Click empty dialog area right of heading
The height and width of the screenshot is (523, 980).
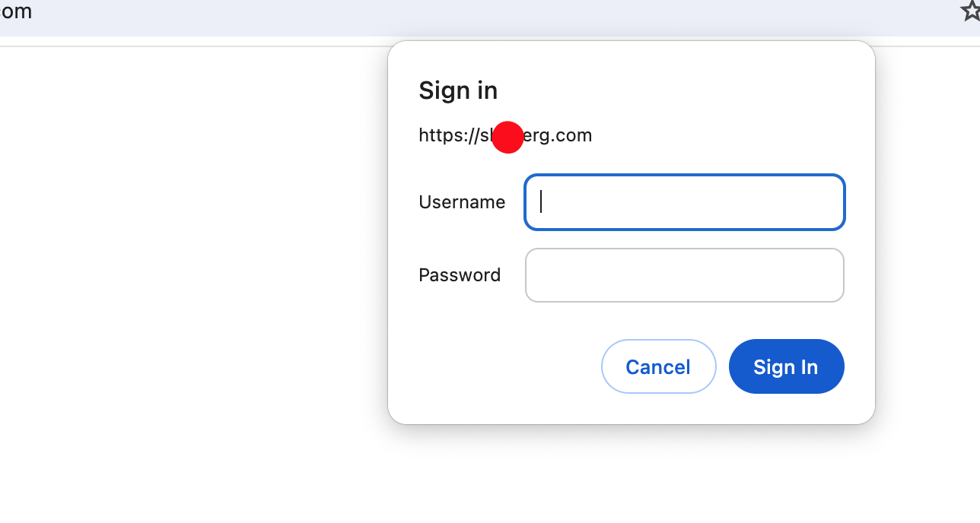(x=677, y=90)
